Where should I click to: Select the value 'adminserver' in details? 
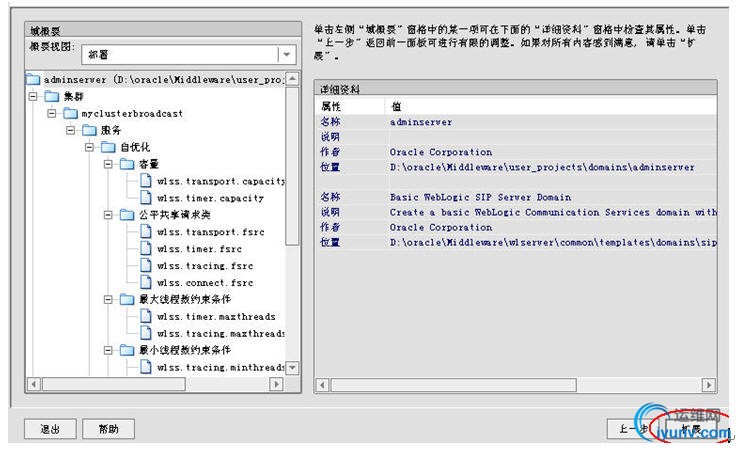(421, 122)
